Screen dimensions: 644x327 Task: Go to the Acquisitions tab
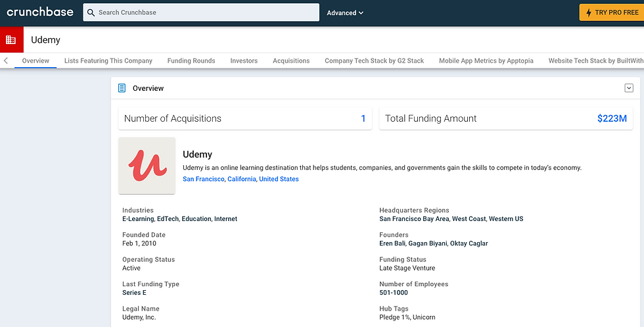tap(291, 61)
